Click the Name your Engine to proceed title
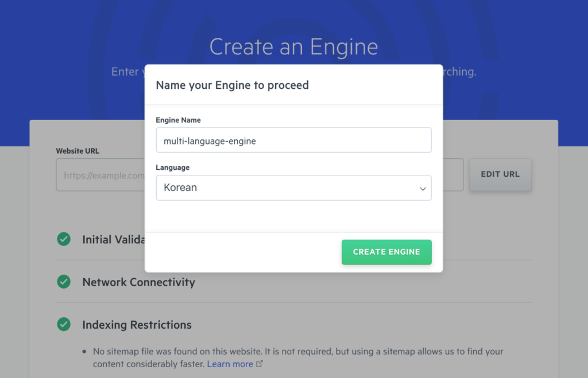This screenshot has height=378, width=588. pos(233,85)
